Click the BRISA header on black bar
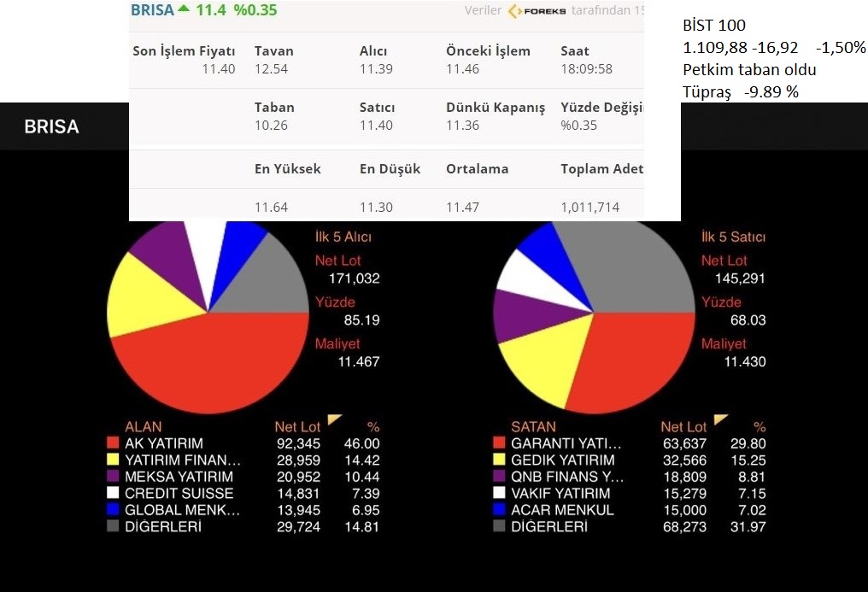The height and width of the screenshot is (592, 868). 51,126
